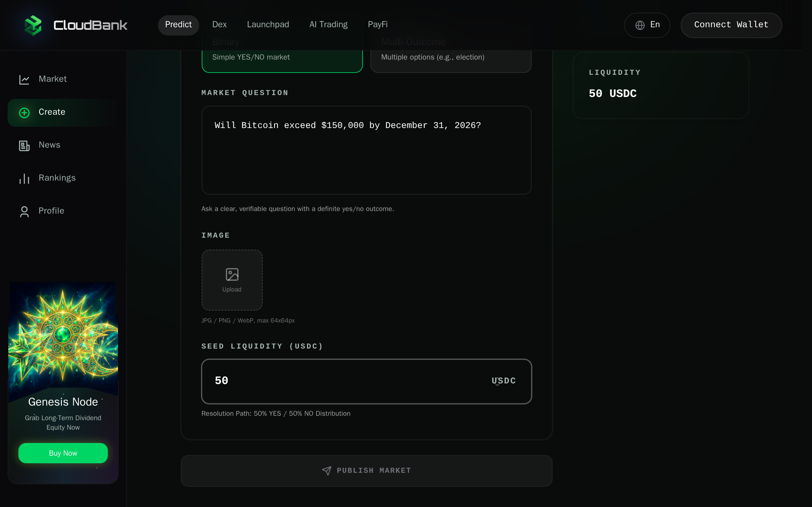Open Profile via the person icon
This screenshot has width=812, height=507.
[24, 211]
